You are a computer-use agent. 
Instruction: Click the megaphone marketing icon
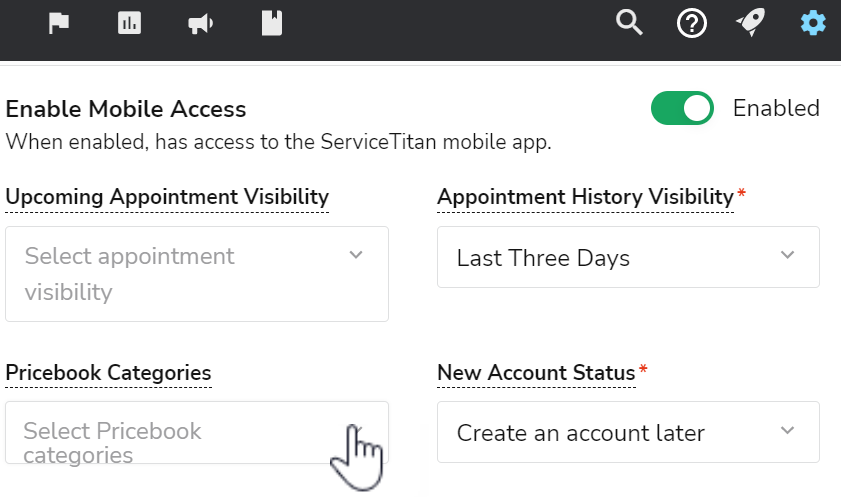tap(200, 23)
